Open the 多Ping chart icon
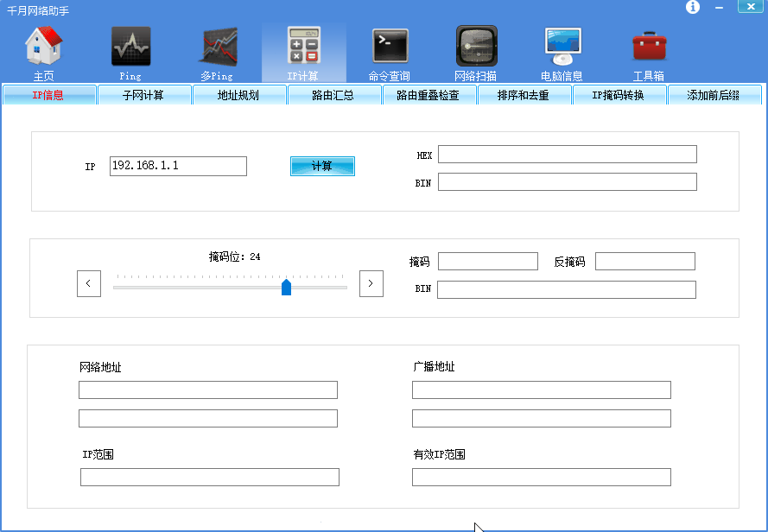The height and width of the screenshot is (532, 768). (x=218, y=48)
